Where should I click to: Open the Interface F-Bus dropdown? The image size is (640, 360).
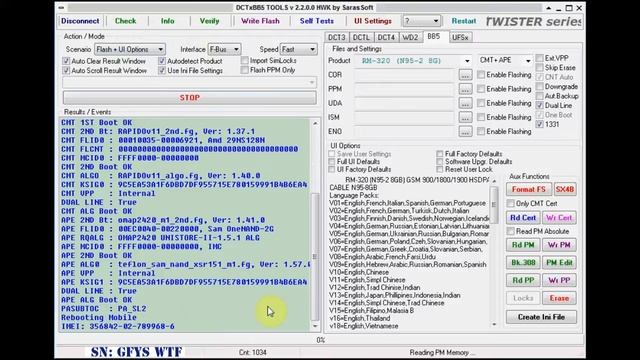tap(224, 49)
